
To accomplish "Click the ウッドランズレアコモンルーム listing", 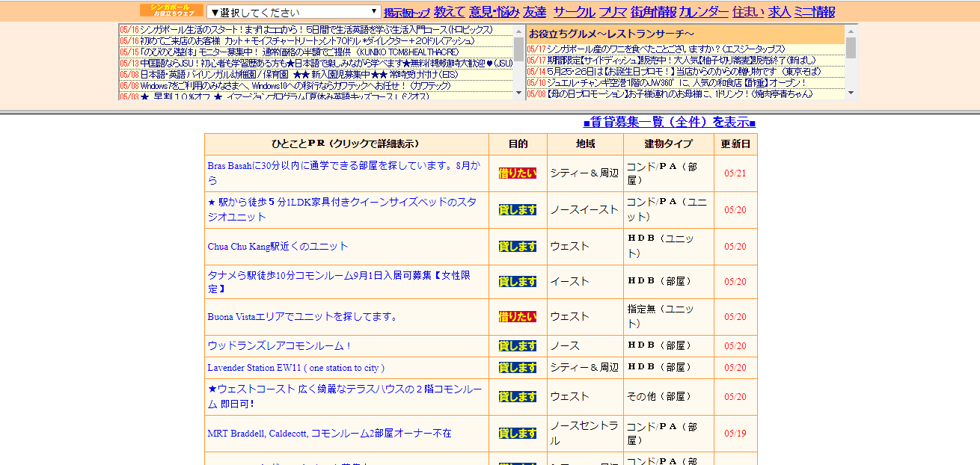I will point(279,345).
